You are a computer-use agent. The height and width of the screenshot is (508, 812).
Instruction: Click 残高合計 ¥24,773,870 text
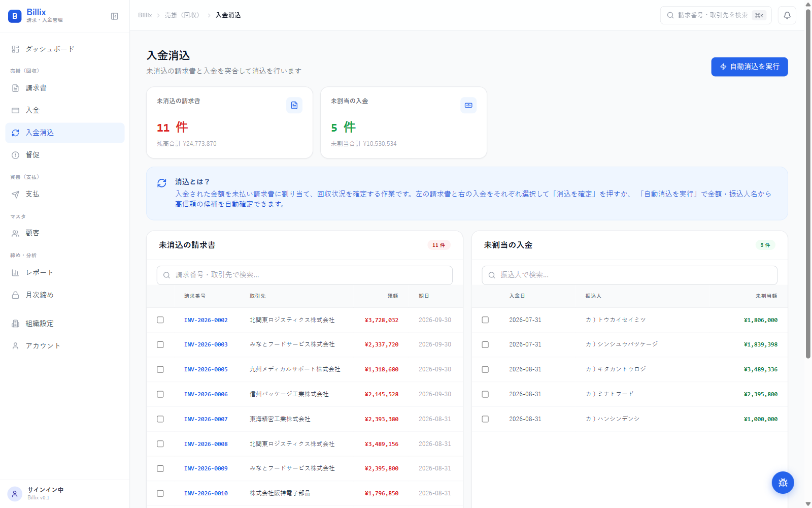[x=187, y=144]
